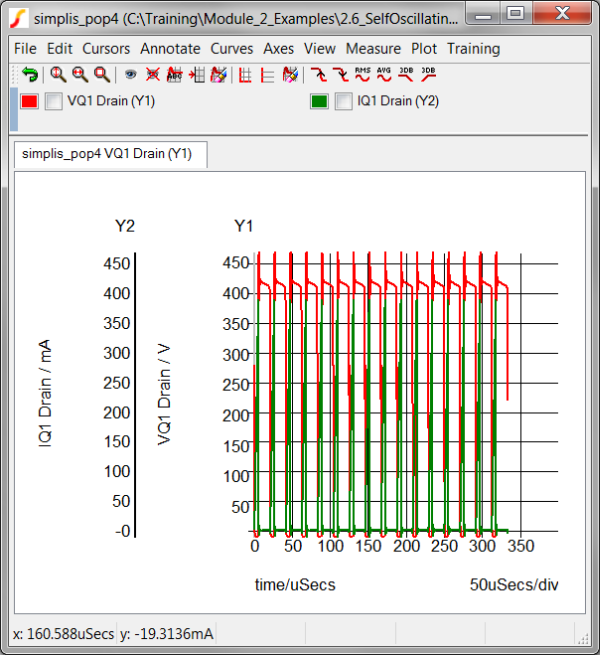The image size is (600, 655).
Task: Click the eye show curves icon
Action: (x=130, y=74)
